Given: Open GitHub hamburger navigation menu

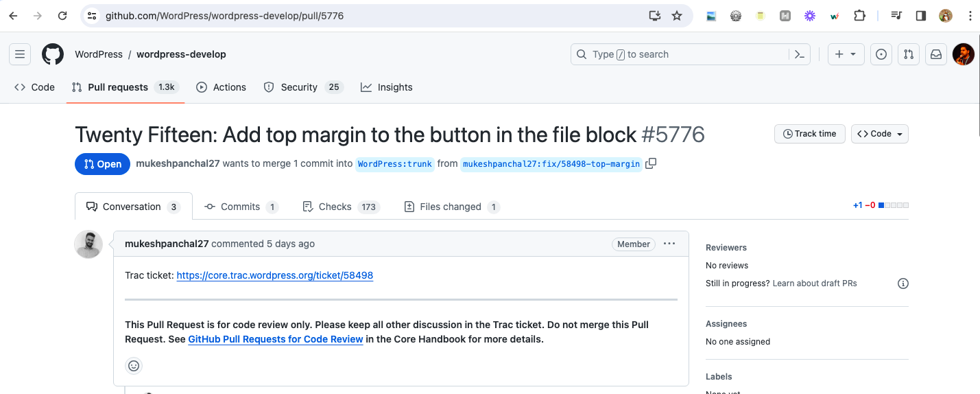Looking at the screenshot, I should (x=20, y=54).
